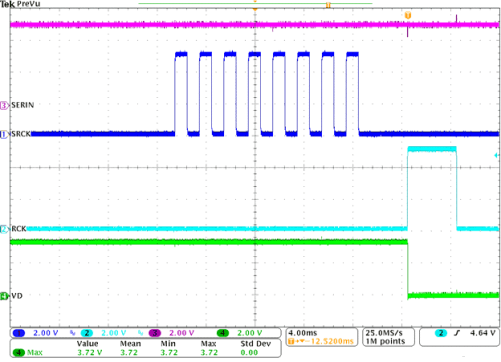
Task: Click the RCK channel label
Action: [19, 229]
